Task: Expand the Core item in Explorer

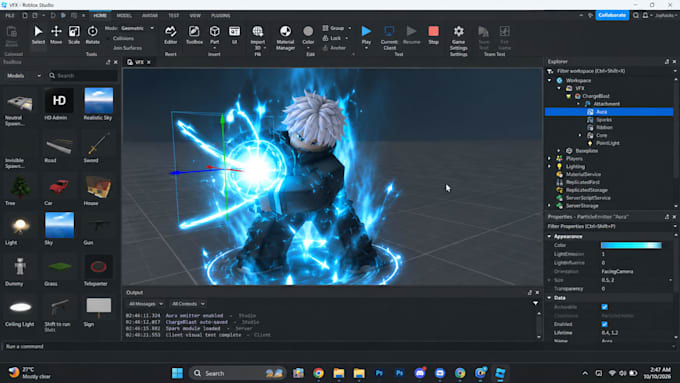Action: [580, 135]
